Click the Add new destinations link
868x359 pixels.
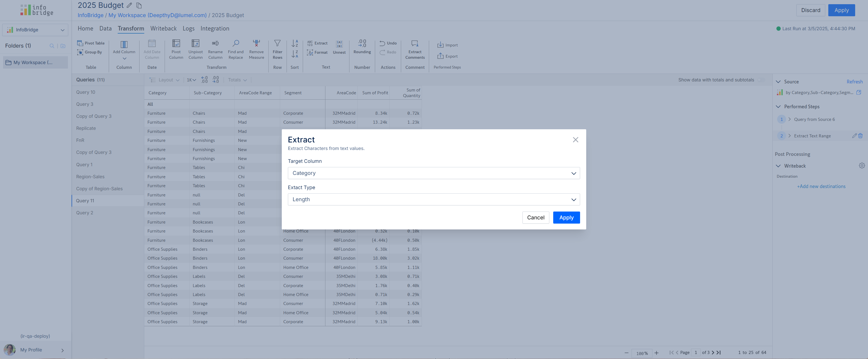821,187
